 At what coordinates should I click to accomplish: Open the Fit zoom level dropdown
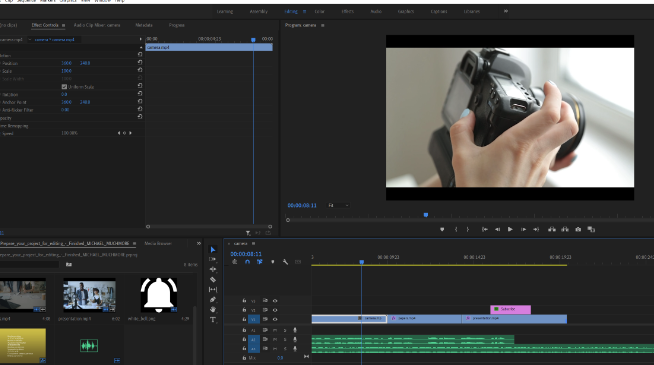[338, 205]
